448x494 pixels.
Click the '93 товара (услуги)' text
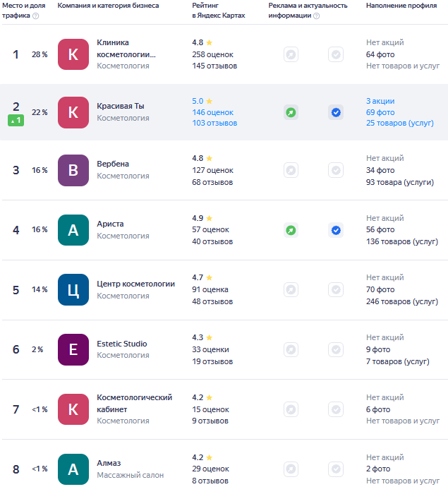400,182
